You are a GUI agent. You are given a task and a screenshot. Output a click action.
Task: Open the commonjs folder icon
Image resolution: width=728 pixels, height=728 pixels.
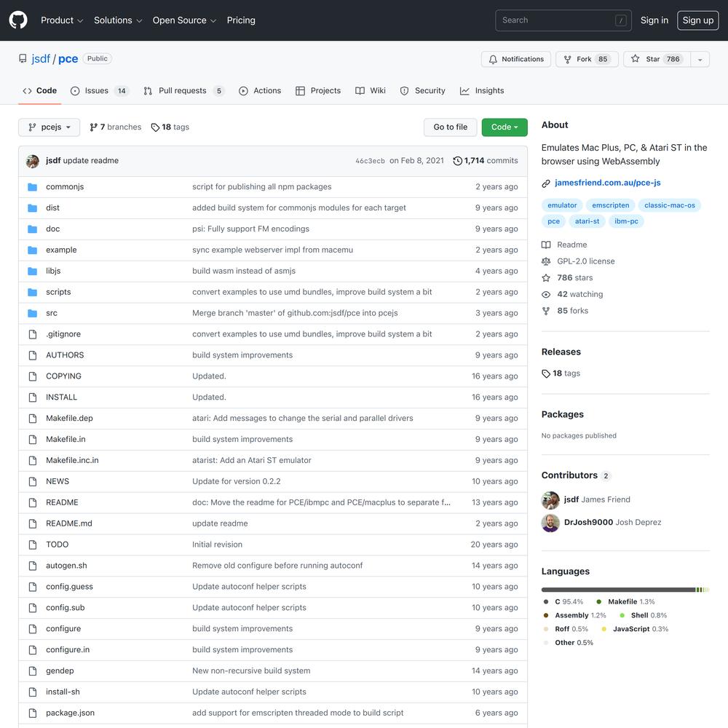tap(33, 186)
